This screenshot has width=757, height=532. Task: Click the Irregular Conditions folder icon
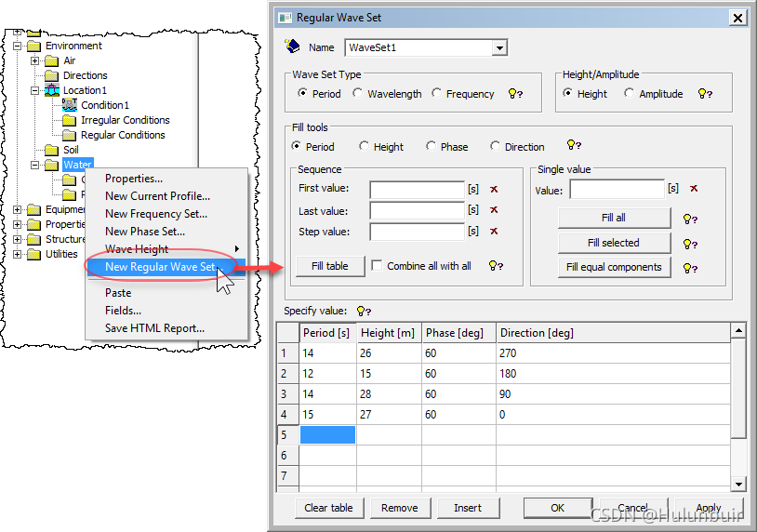(70, 120)
